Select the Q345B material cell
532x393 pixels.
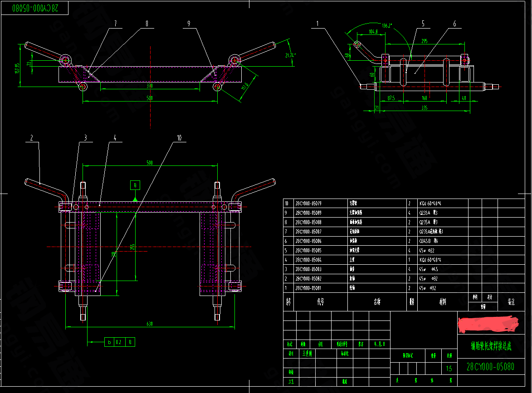(x=428, y=241)
